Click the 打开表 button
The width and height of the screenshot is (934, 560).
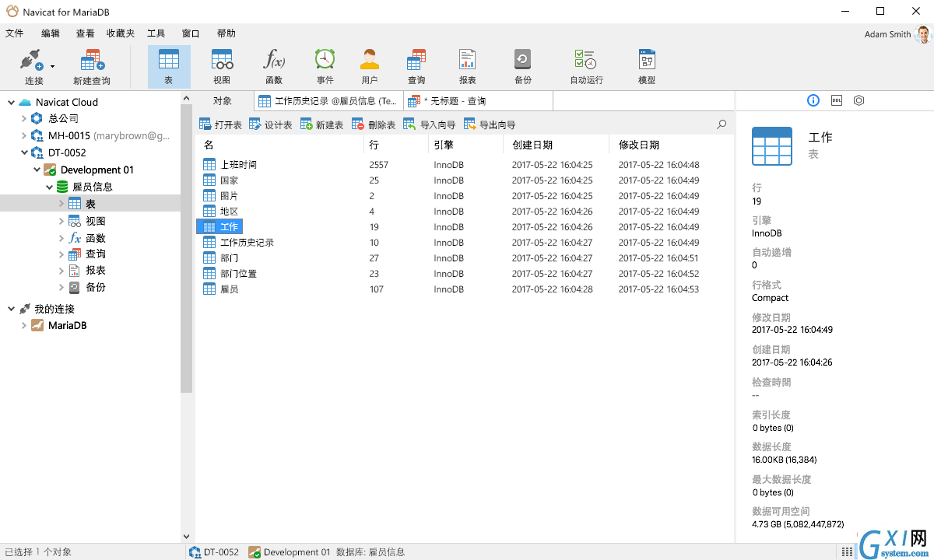[221, 124]
